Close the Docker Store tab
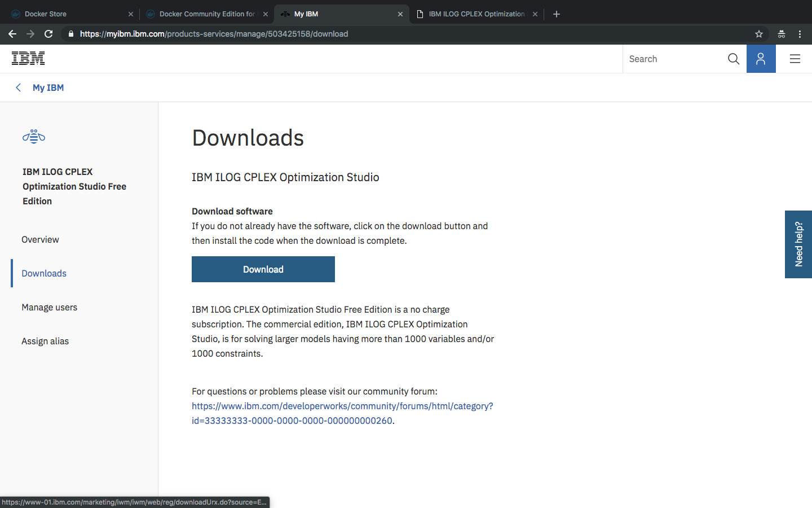The image size is (812, 508). click(x=130, y=14)
